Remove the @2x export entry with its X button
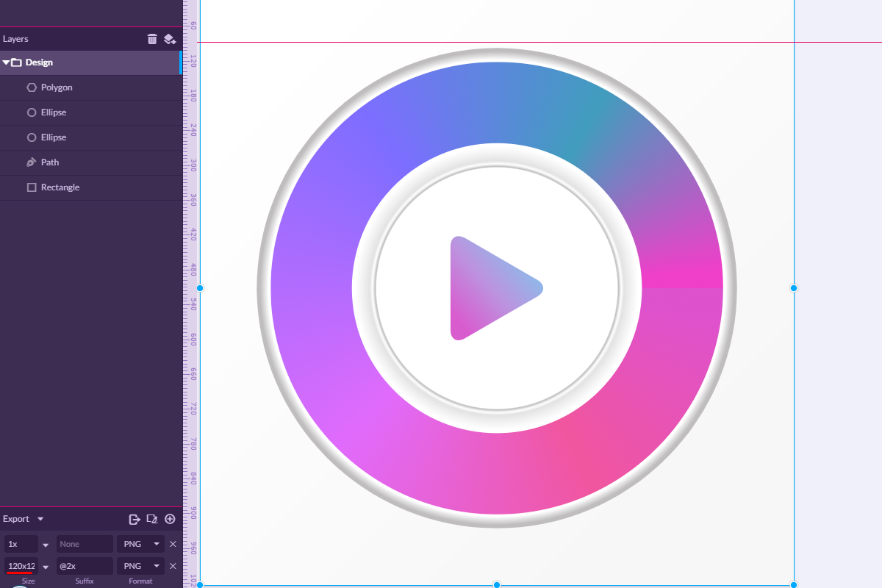The height and width of the screenshot is (588, 882). [x=173, y=566]
